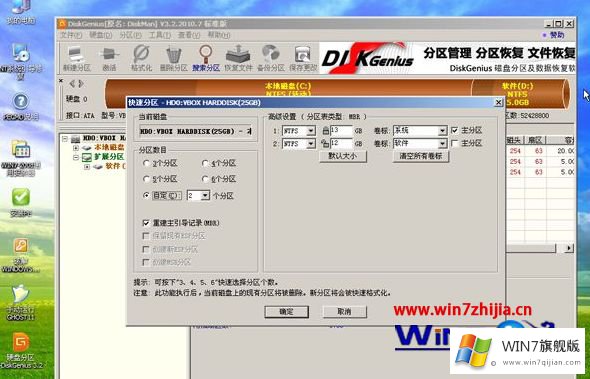Open the key-shaped WINDOWS password desktop icon
The image size is (590, 379).
pos(21,255)
